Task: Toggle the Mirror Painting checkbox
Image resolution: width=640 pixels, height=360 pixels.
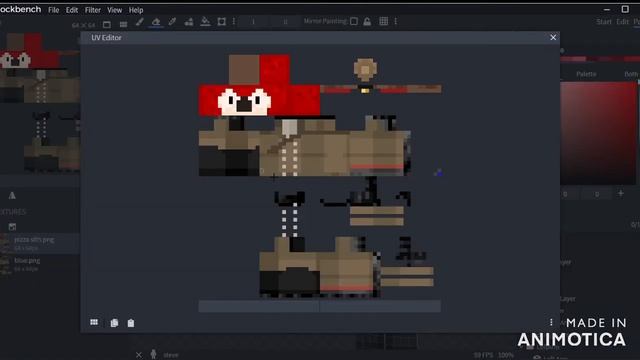Action: (354, 21)
